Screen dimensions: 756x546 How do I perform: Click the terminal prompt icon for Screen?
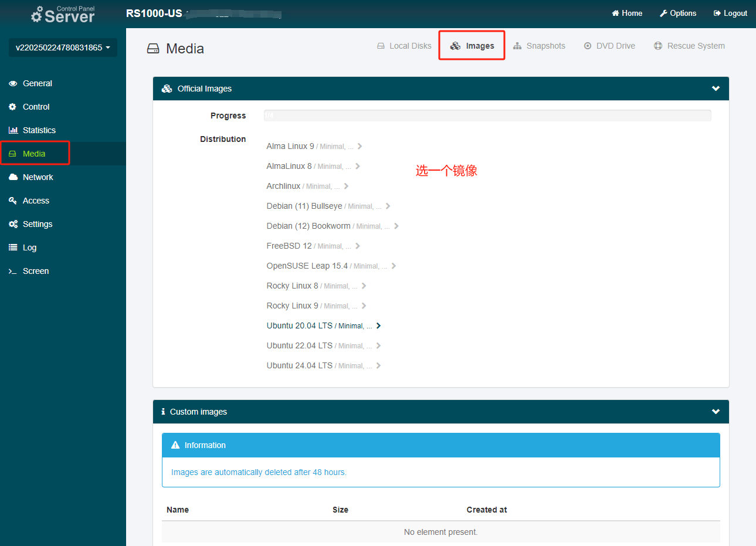click(x=13, y=271)
